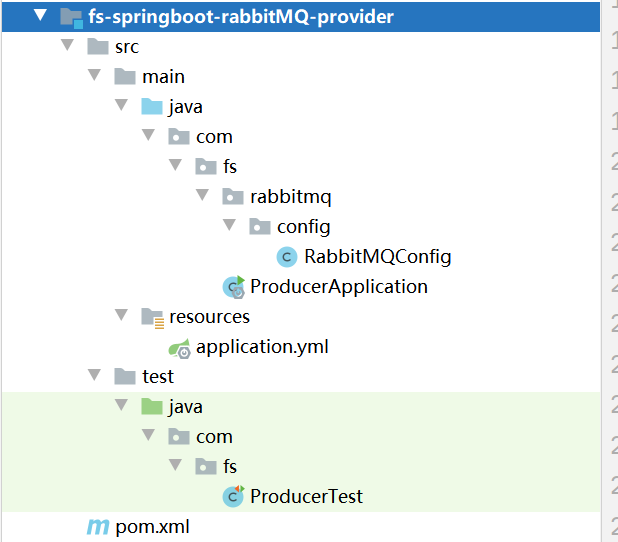Select the ProducerApplication file name
The width and height of the screenshot is (618, 542).
339,287
